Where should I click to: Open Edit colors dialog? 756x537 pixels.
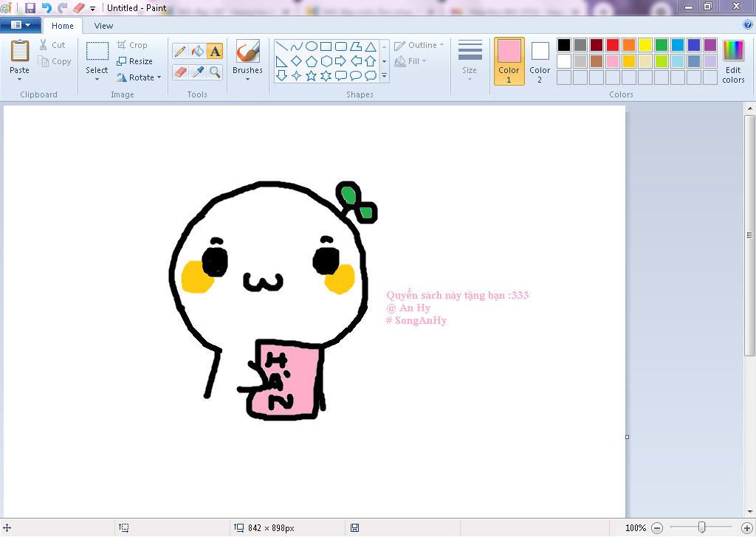pyautogui.click(x=733, y=61)
